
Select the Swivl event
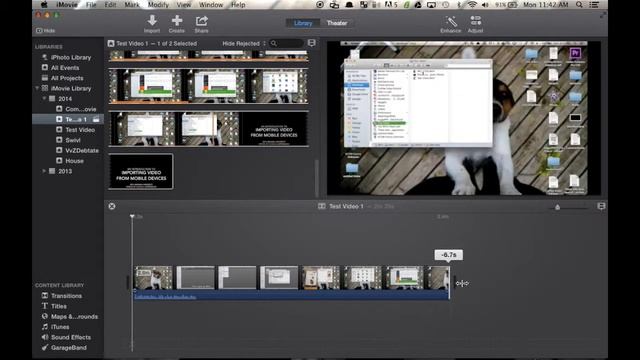(69, 140)
